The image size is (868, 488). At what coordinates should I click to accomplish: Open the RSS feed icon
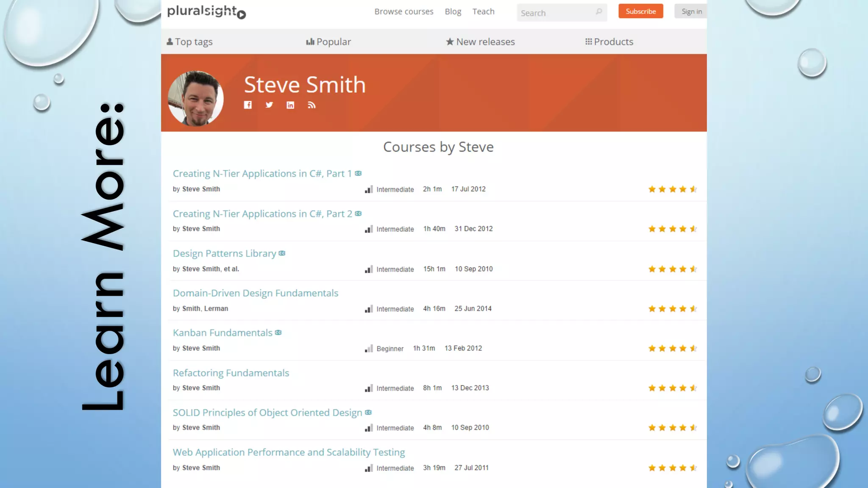point(312,105)
